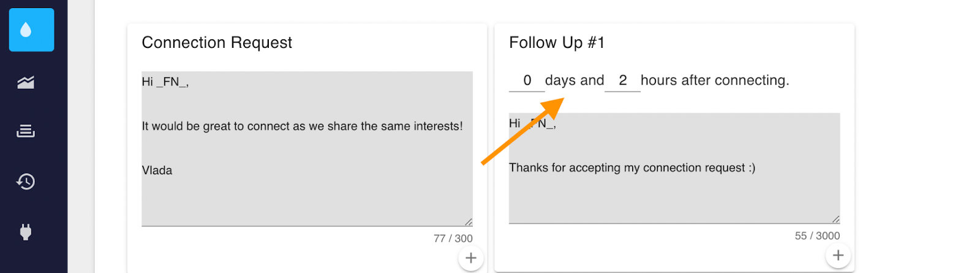Click the "Connection Request" card heading
980x273 pixels.
217,42
